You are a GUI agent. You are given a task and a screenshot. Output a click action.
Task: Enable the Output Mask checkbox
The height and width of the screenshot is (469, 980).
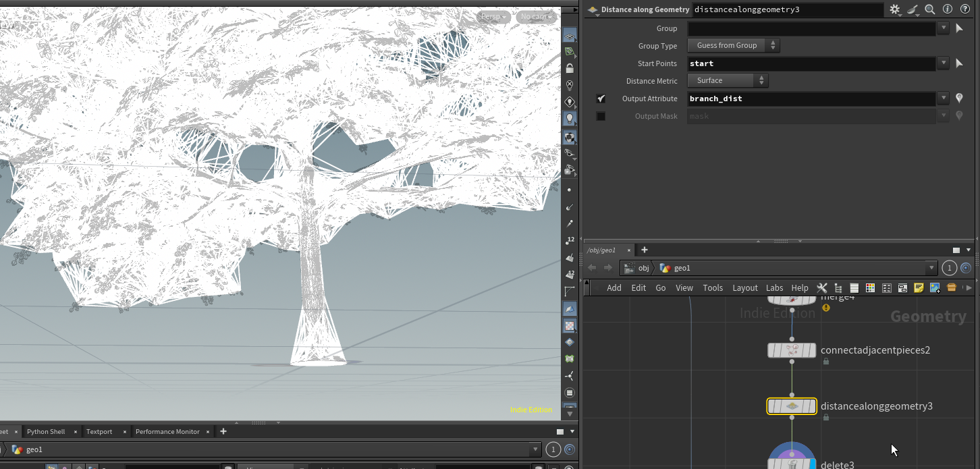(x=601, y=116)
